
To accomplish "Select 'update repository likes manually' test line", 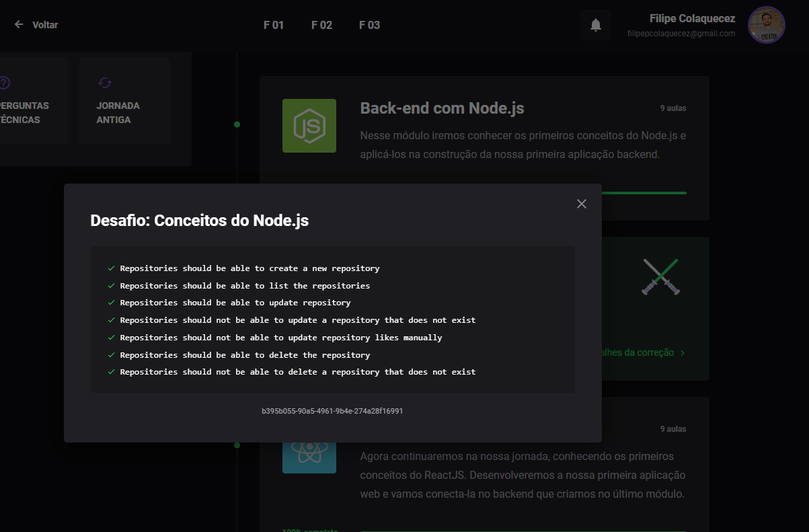I will [x=281, y=338].
